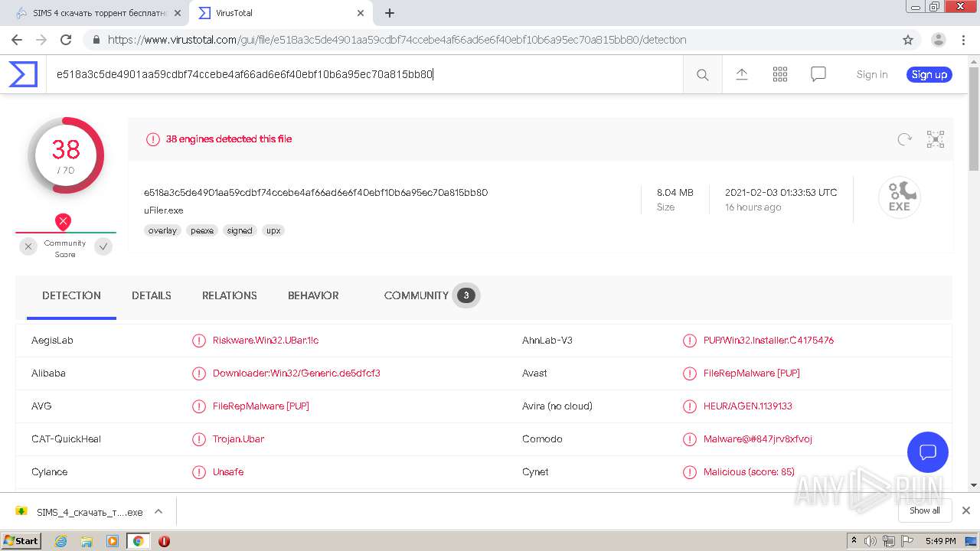
Task: Open File Explorer from taskbar
Action: click(x=87, y=541)
